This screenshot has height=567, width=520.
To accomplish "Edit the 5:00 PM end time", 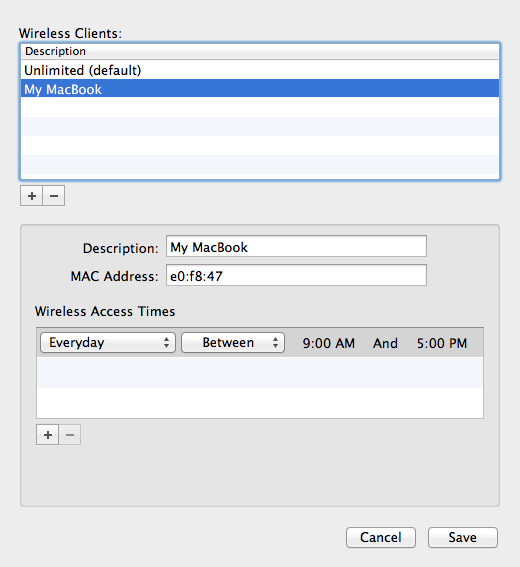I will click(x=442, y=343).
